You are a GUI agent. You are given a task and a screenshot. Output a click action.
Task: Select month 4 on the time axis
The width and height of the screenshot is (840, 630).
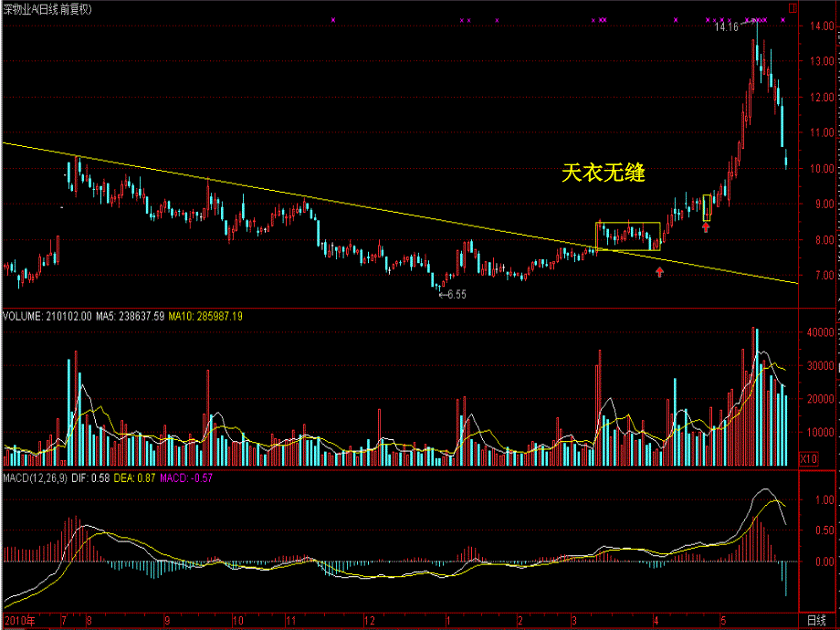coord(656,622)
